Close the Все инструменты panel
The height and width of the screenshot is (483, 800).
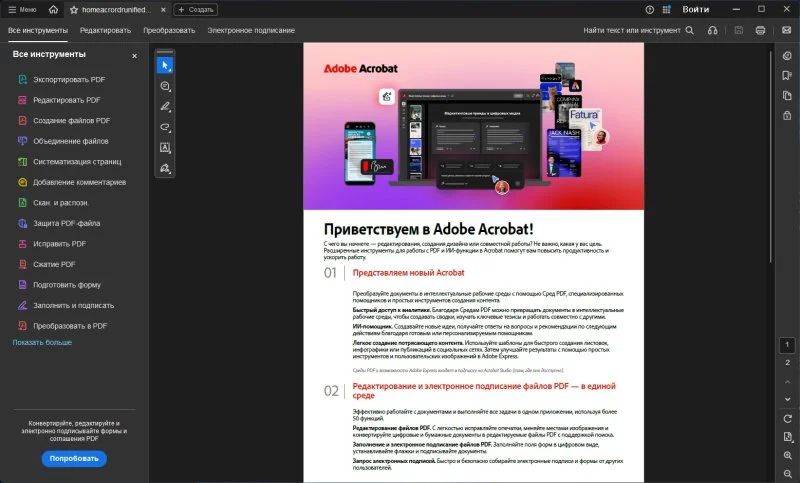point(134,56)
